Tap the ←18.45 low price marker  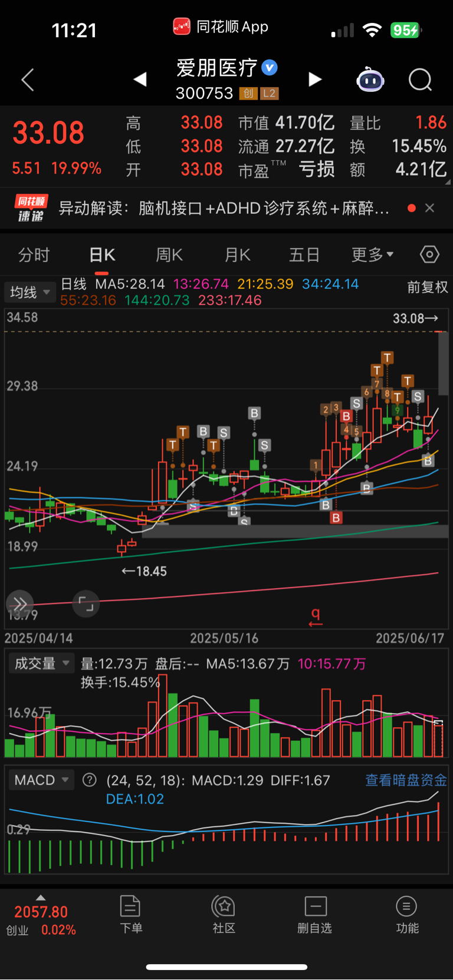(x=145, y=571)
